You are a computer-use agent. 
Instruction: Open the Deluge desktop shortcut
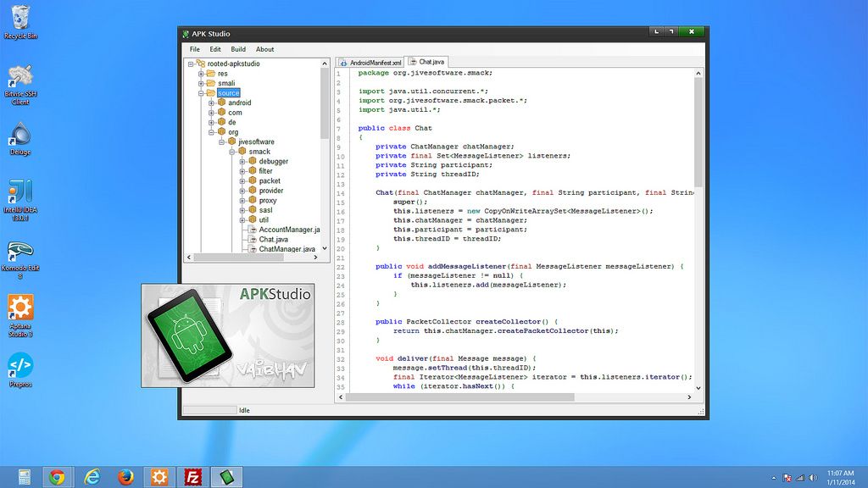tap(20, 136)
